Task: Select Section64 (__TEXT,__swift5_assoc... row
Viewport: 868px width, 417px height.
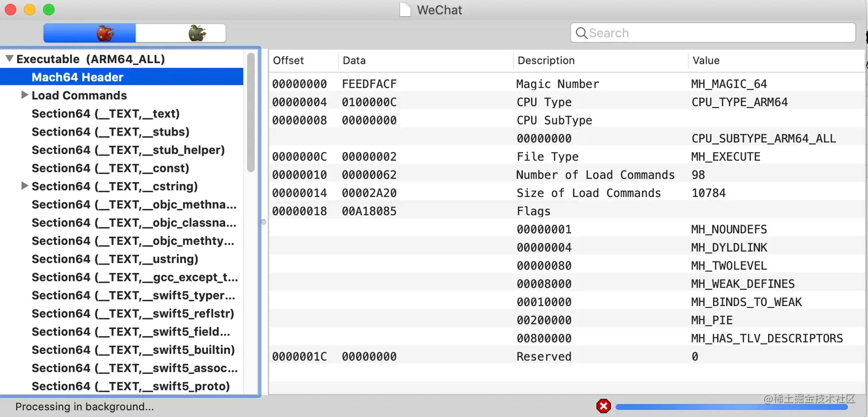Action: 134,368
